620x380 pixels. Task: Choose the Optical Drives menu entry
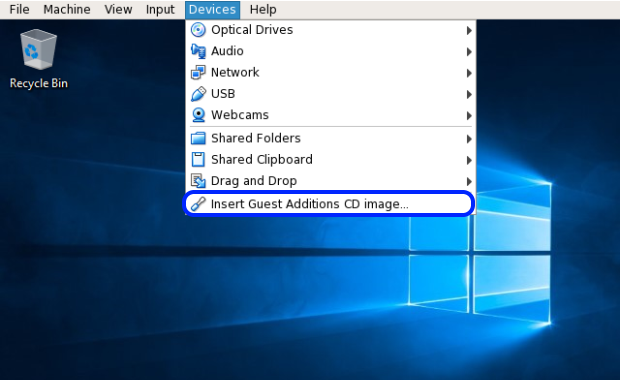coord(331,30)
